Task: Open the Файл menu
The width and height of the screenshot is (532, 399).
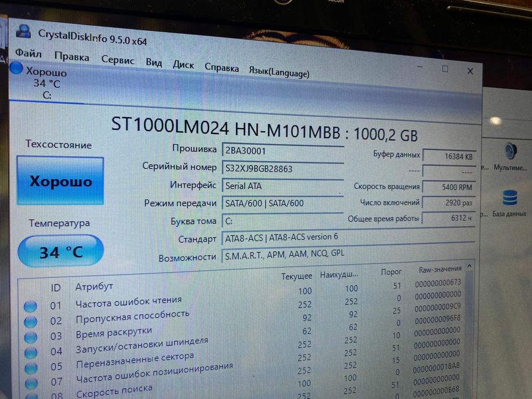Action: coord(28,53)
